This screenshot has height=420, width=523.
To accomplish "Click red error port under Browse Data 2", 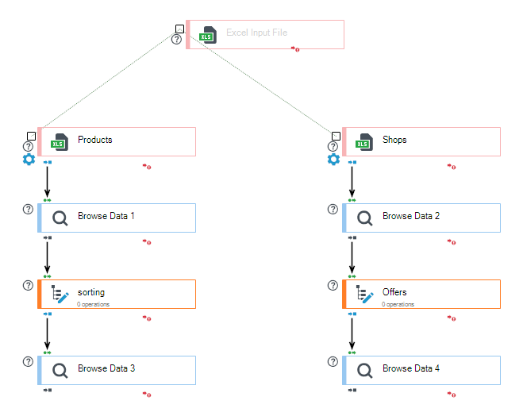I will point(452,242).
